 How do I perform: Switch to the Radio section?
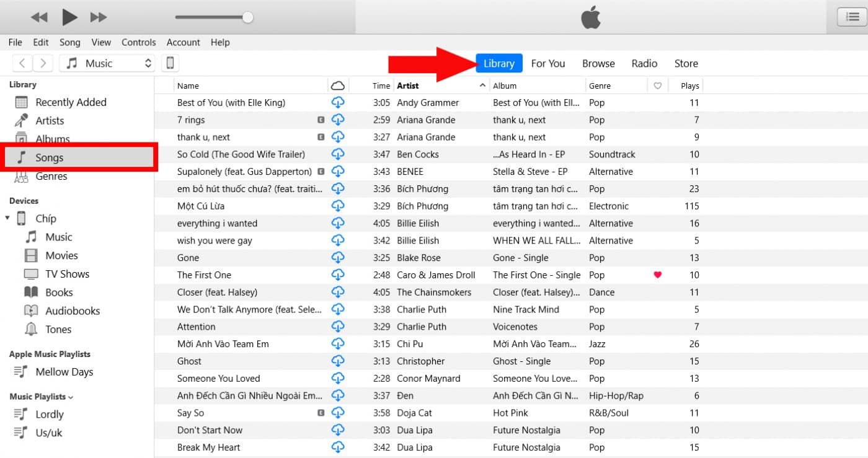coord(644,63)
